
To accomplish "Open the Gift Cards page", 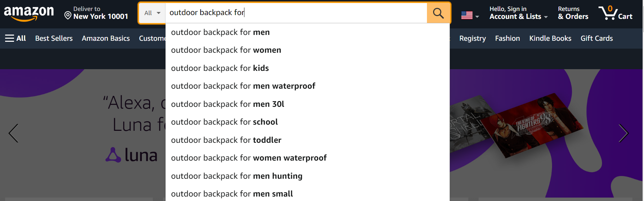I will click(596, 38).
